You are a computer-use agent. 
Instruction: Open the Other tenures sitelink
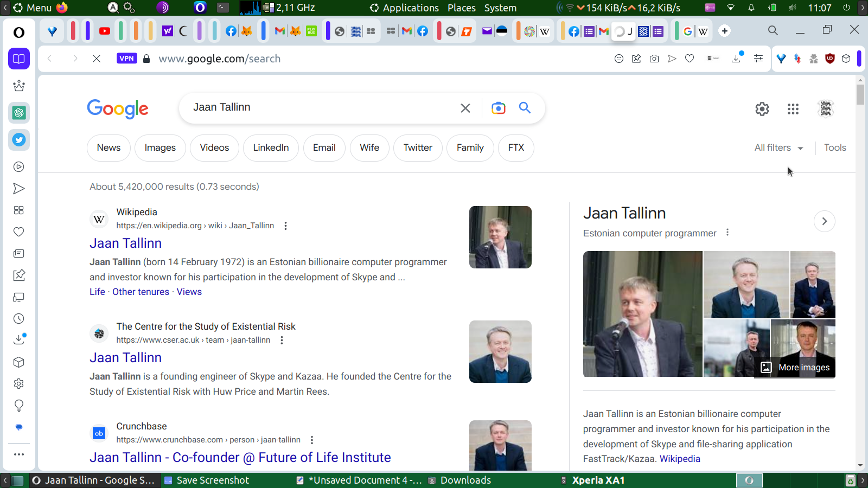click(x=141, y=292)
